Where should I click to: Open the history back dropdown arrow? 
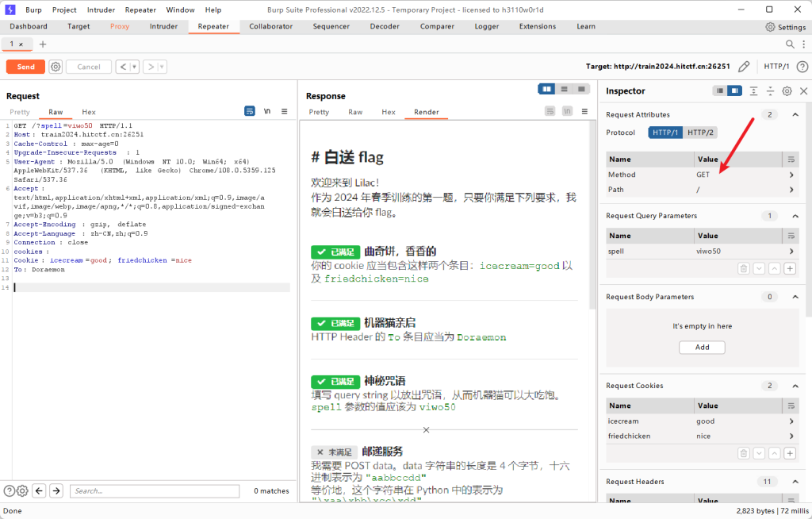coord(134,67)
